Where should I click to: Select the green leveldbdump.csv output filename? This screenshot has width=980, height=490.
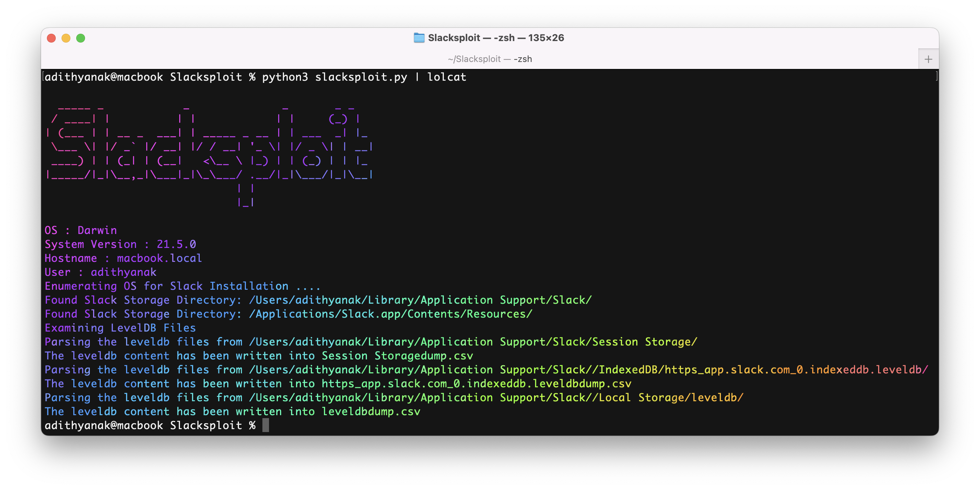[371, 411]
